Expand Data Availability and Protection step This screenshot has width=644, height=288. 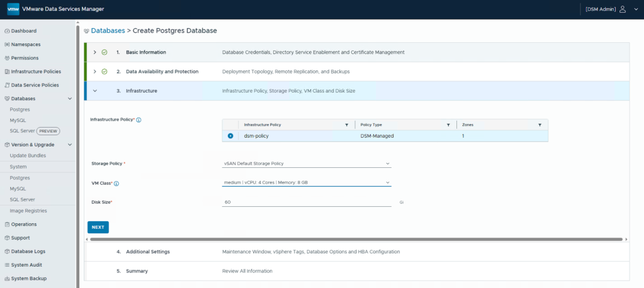[95, 72]
